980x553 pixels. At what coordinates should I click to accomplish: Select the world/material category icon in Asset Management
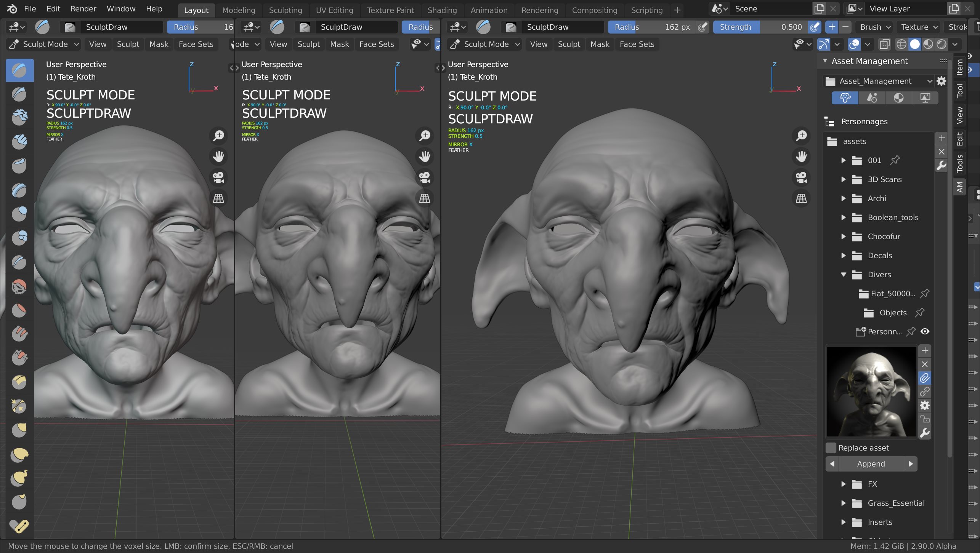coord(898,98)
